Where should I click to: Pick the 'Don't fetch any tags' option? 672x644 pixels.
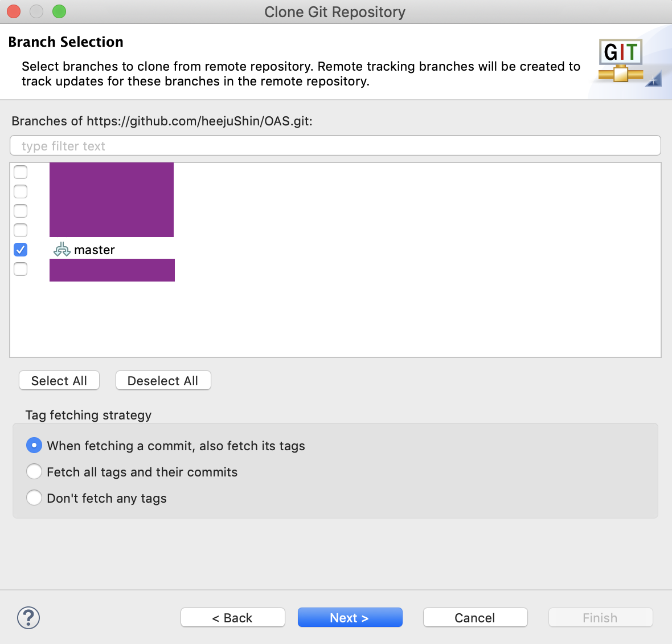coord(34,498)
